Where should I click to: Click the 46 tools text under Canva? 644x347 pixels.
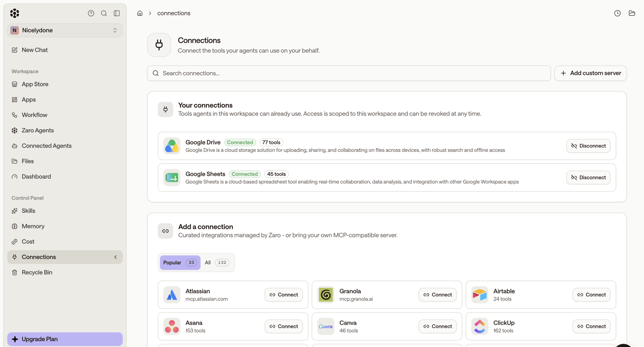coord(349,330)
